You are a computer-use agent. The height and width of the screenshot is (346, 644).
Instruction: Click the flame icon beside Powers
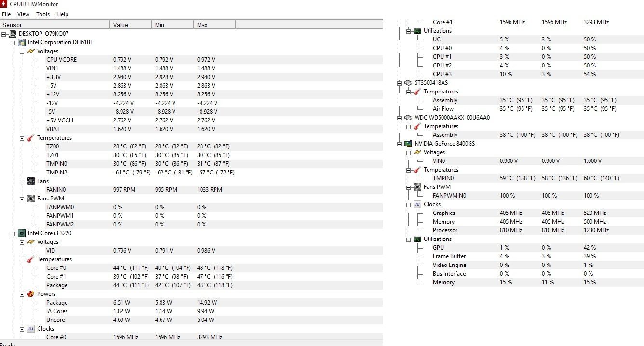click(x=31, y=294)
